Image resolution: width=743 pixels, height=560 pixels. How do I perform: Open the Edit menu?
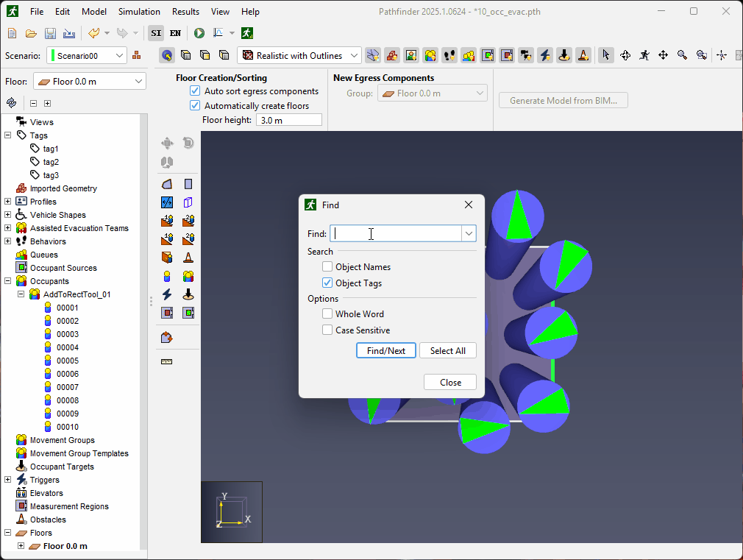pos(62,12)
